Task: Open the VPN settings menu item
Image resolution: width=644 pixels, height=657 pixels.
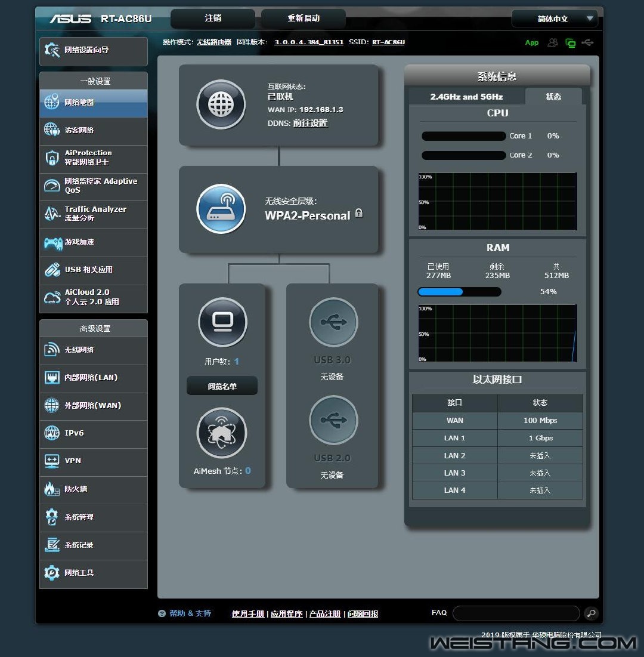Action: pos(94,461)
